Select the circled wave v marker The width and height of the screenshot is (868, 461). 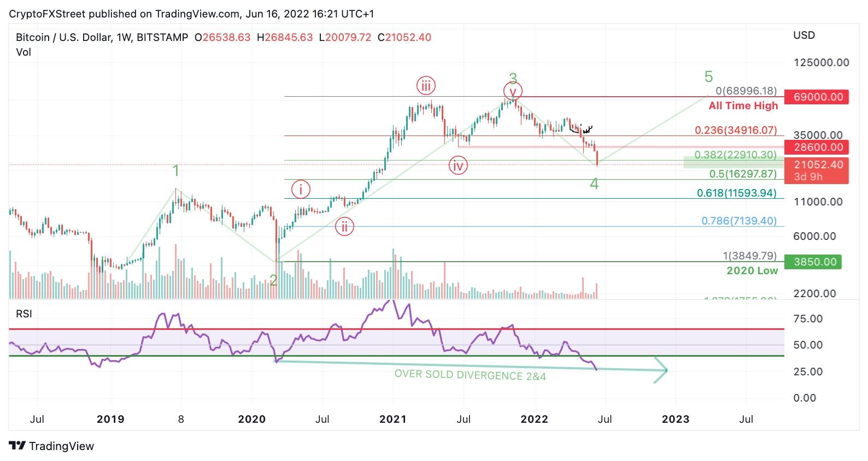click(x=513, y=91)
